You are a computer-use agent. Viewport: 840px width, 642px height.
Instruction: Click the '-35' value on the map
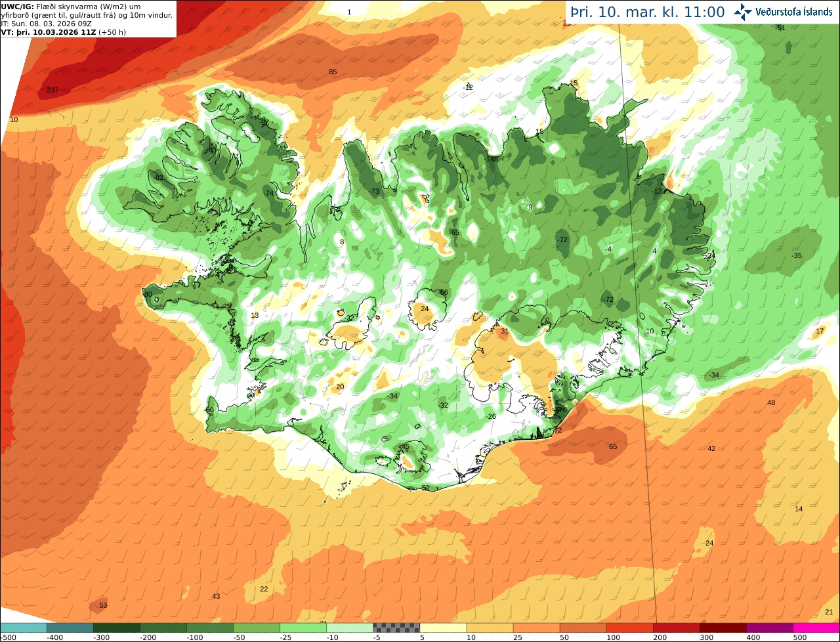coord(797,255)
